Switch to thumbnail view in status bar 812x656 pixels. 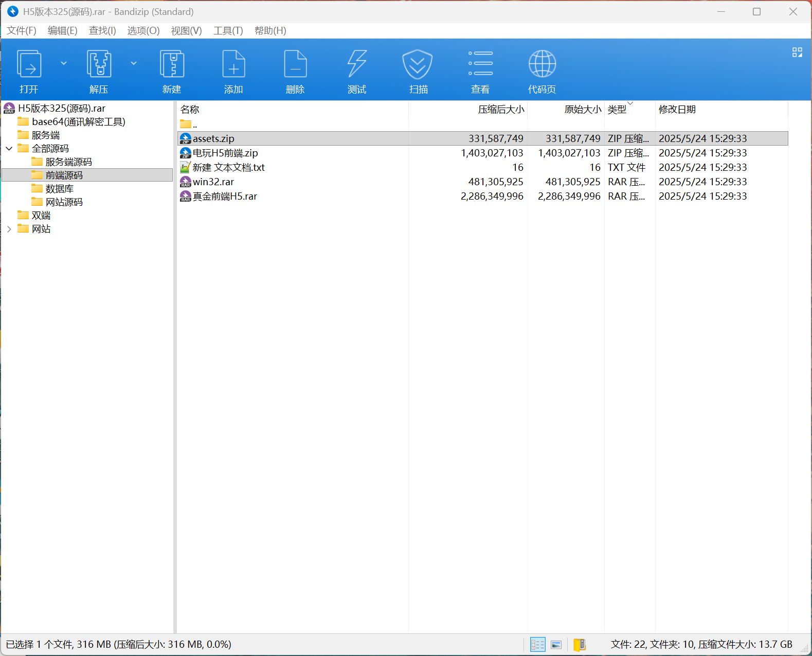[x=556, y=645]
